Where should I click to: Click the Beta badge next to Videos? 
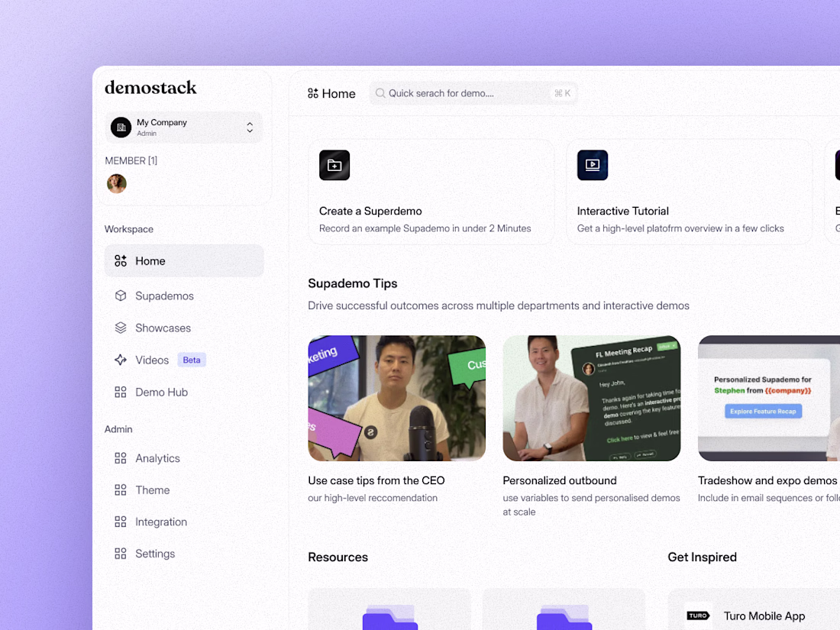[192, 360]
